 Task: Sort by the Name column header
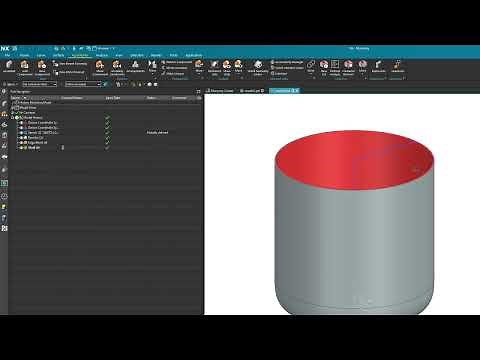[16, 98]
